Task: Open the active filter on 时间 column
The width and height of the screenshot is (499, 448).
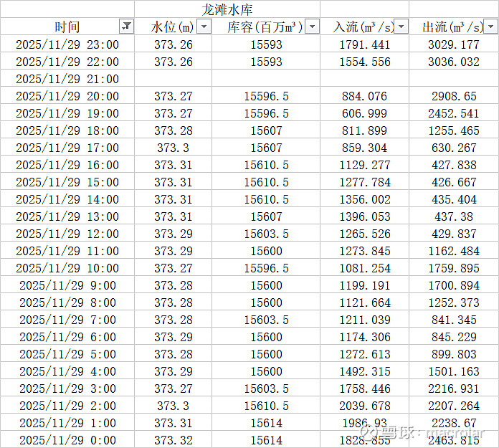Action: [x=126, y=26]
